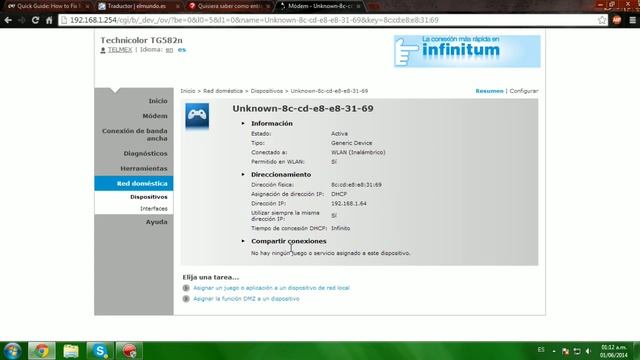Screen dimensions: 640x360
Task: Open Dispositivos submenu item
Action: click(x=149, y=197)
